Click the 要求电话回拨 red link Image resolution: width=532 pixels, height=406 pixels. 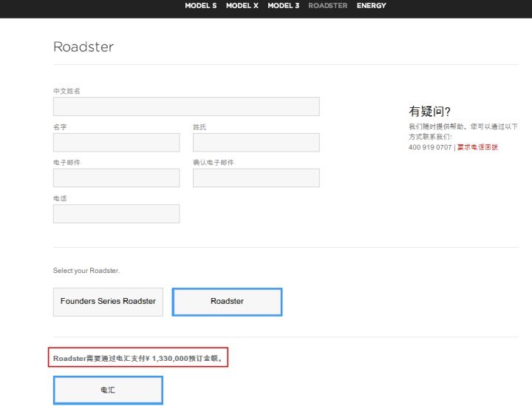point(477,147)
